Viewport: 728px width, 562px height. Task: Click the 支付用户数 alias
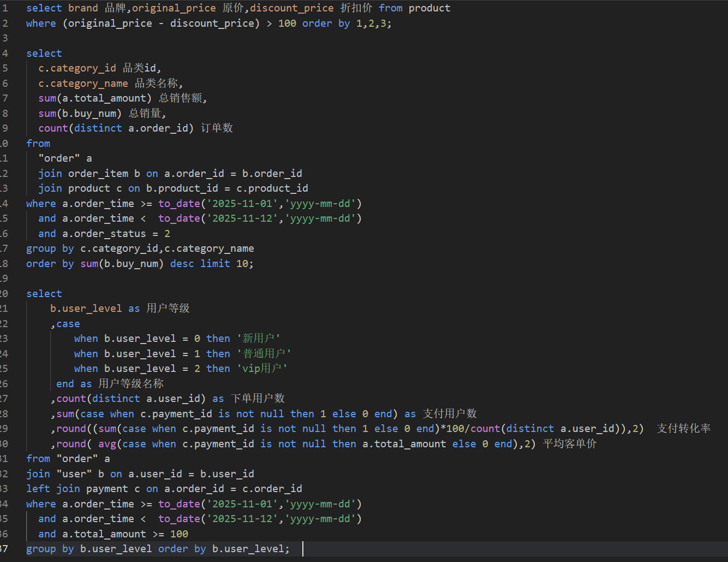tap(450, 414)
